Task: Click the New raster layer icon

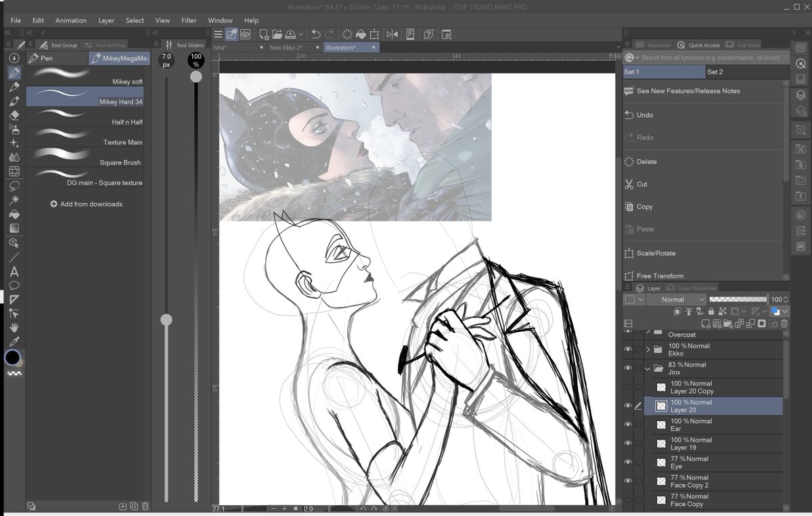Action: pyautogui.click(x=706, y=324)
